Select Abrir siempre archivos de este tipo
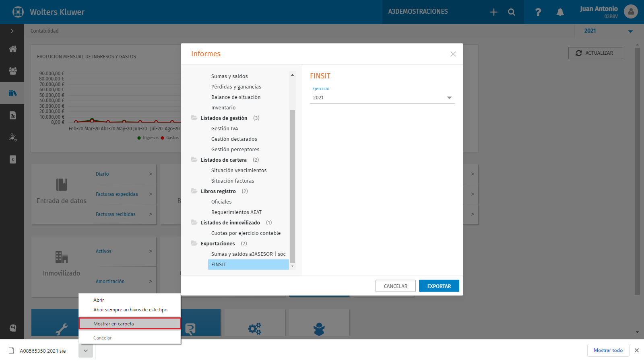The height and width of the screenshot is (362, 644). pyautogui.click(x=130, y=310)
